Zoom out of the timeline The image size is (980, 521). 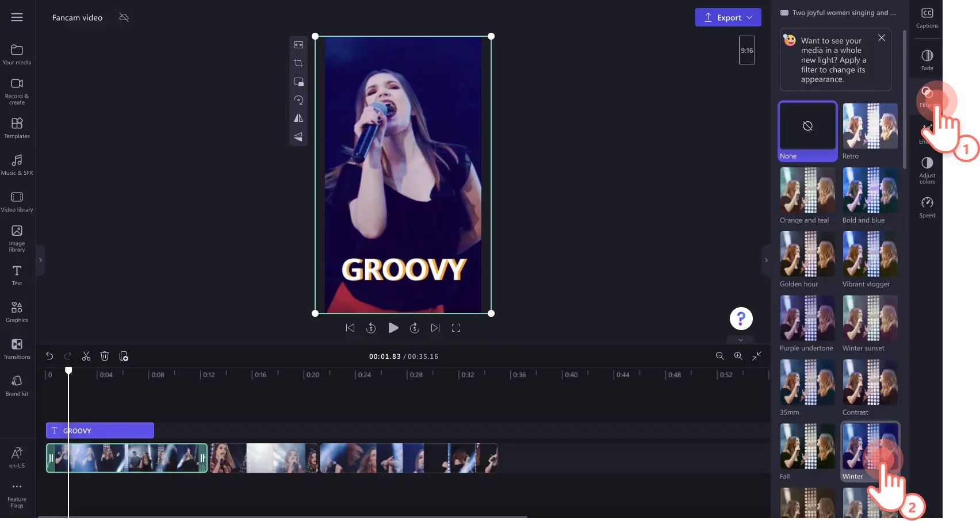[x=720, y=357]
